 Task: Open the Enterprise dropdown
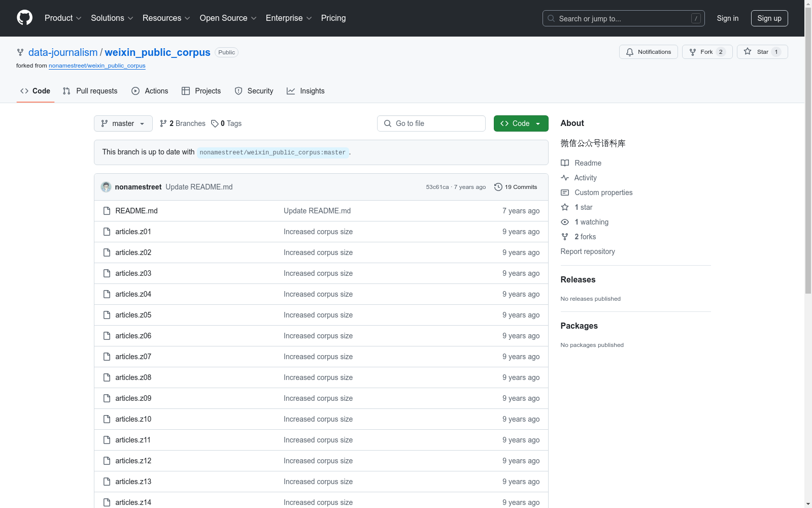(x=289, y=18)
